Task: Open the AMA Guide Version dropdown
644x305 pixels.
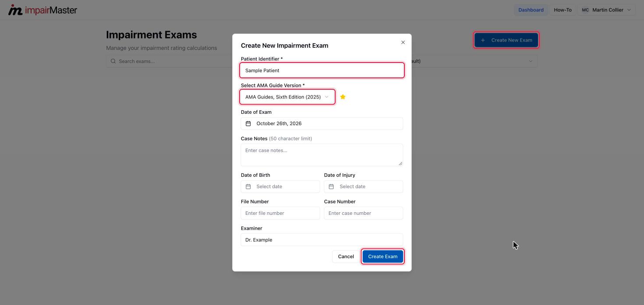Action: pos(287,97)
